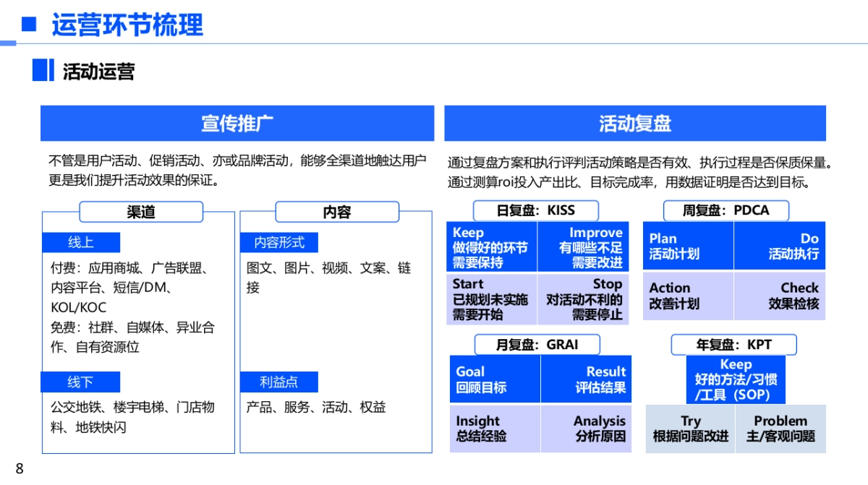Click the 年复盘: KPT header badge
The height and width of the screenshot is (485, 868).
pyautogui.click(x=735, y=344)
